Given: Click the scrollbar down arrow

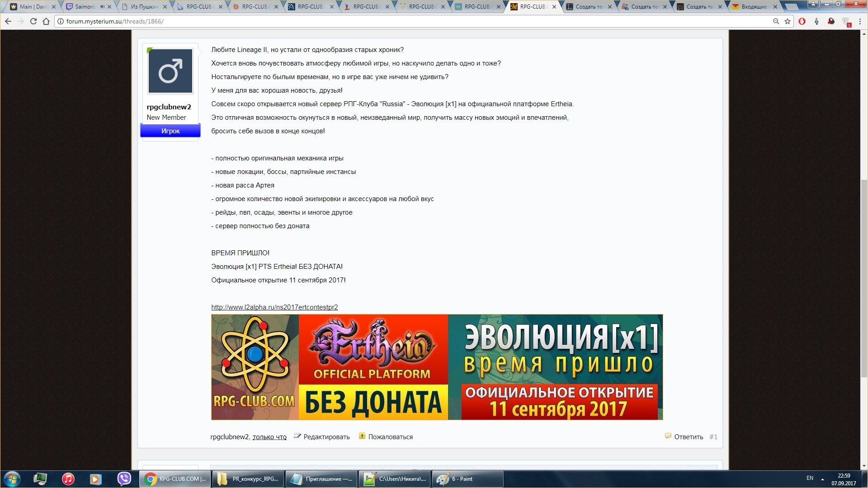Looking at the screenshot, I should tap(864, 466).
